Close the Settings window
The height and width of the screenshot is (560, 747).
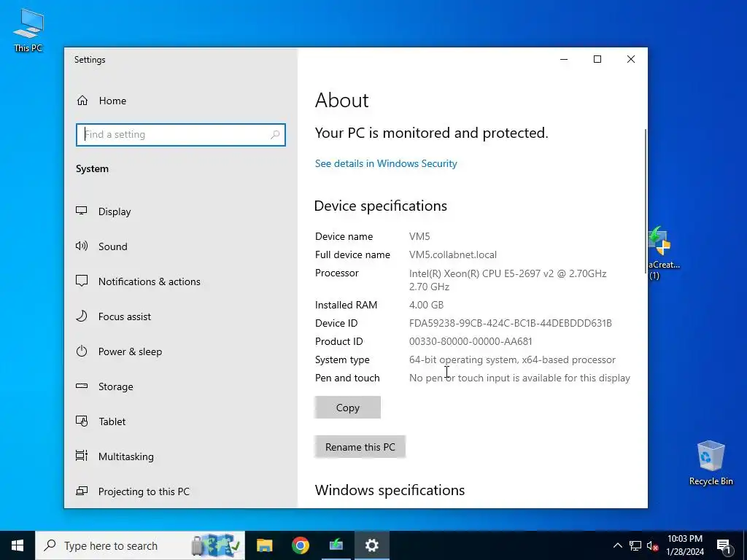pos(631,59)
